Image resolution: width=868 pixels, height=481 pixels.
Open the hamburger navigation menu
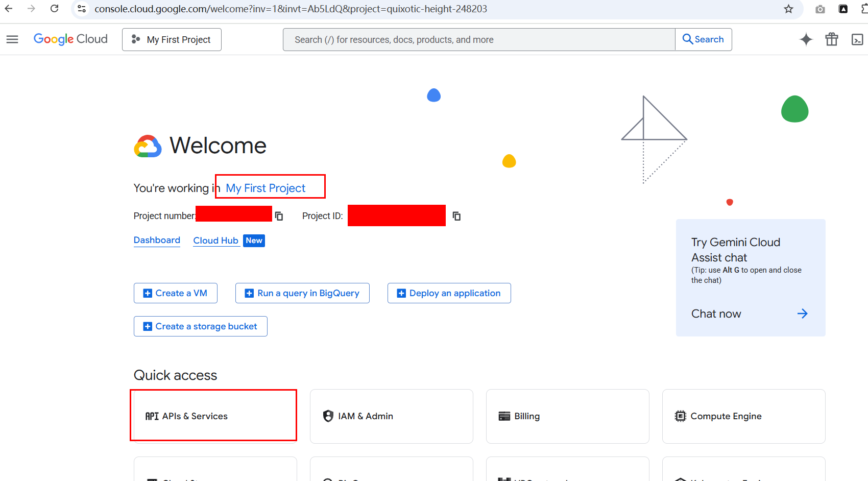(12, 39)
